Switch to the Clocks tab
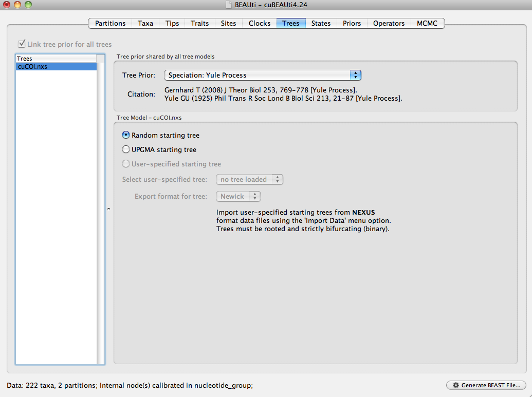Image resolution: width=532 pixels, height=397 pixels. click(260, 24)
